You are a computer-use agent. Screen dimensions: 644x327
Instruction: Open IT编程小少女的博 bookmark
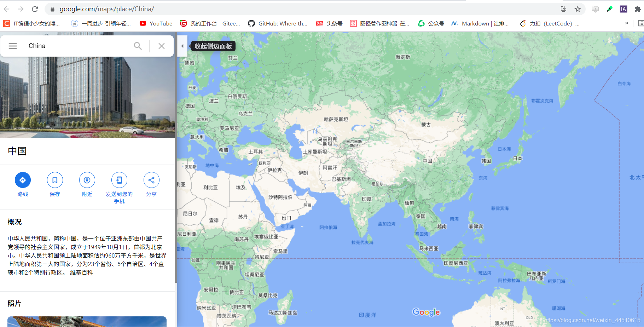(x=32, y=24)
